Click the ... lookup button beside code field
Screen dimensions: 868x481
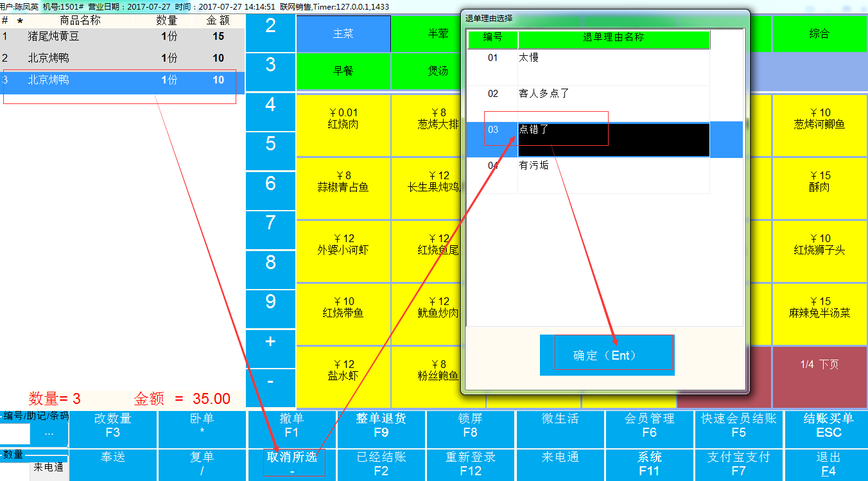49,434
